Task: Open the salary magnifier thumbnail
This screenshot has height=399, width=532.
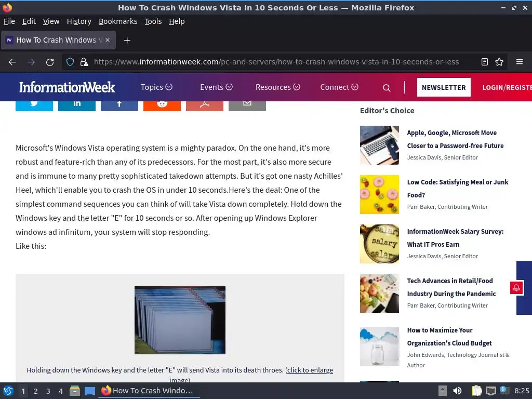Action: pyautogui.click(x=379, y=244)
